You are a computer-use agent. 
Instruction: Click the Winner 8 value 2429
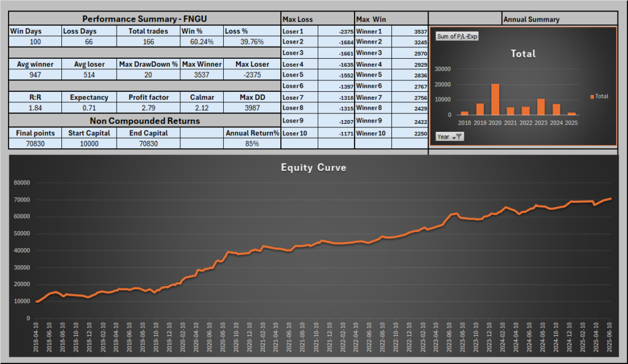410,108
